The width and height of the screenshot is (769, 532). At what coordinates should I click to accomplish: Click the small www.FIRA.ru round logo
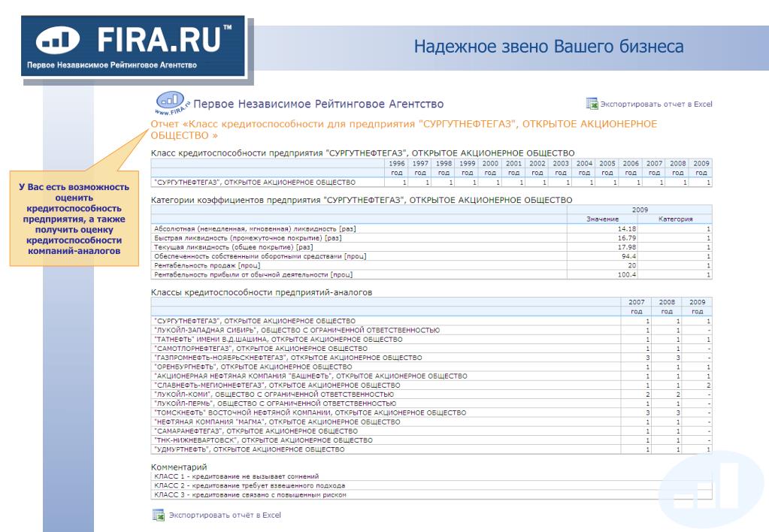171,102
